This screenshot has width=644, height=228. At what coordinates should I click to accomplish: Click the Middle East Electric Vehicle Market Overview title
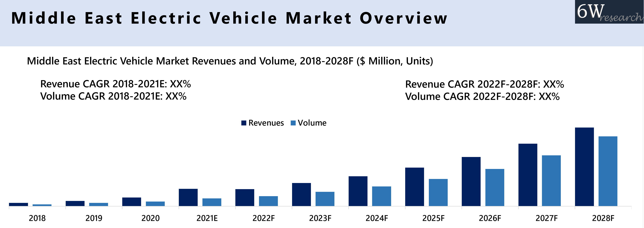[229, 18]
